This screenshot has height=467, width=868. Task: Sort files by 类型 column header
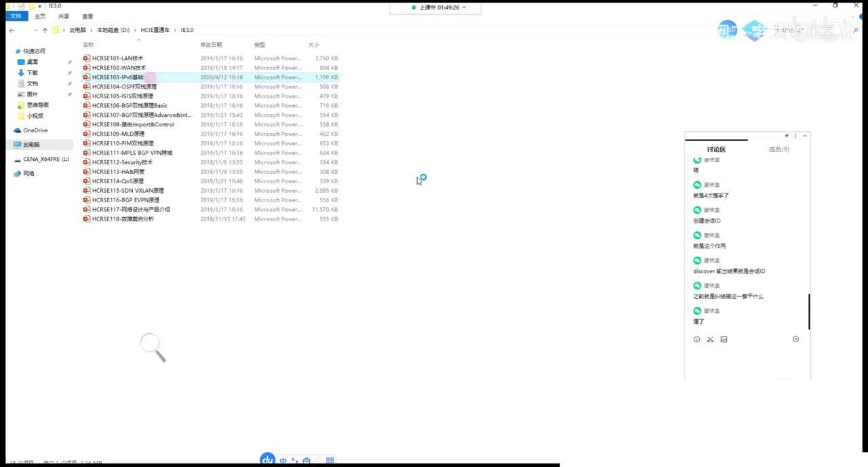(260, 45)
